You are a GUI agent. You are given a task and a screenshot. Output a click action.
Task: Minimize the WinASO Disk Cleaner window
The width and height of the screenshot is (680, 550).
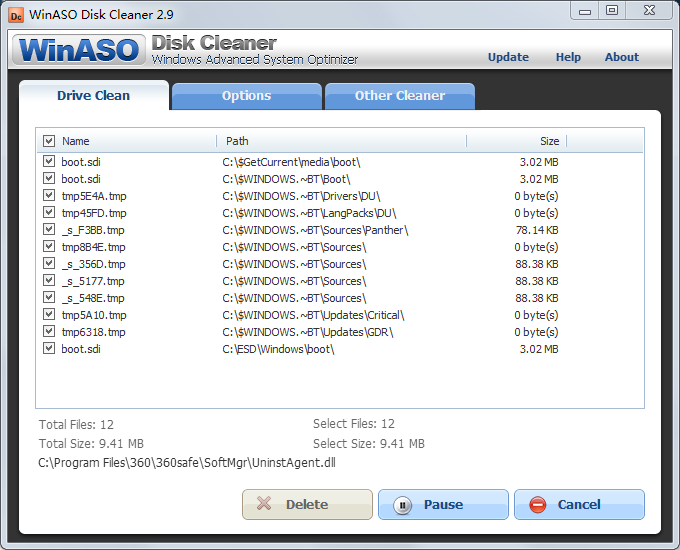click(x=585, y=11)
